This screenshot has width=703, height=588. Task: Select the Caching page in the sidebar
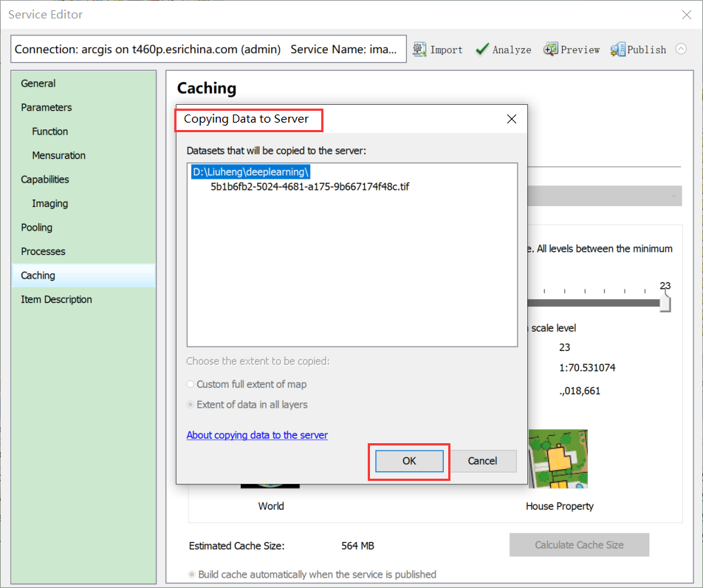point(38,275)
